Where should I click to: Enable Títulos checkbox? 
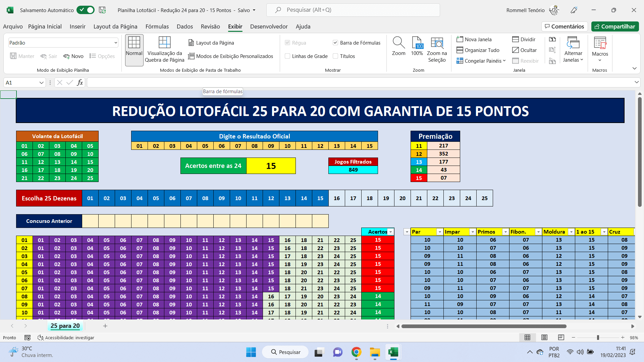point(335,56)
